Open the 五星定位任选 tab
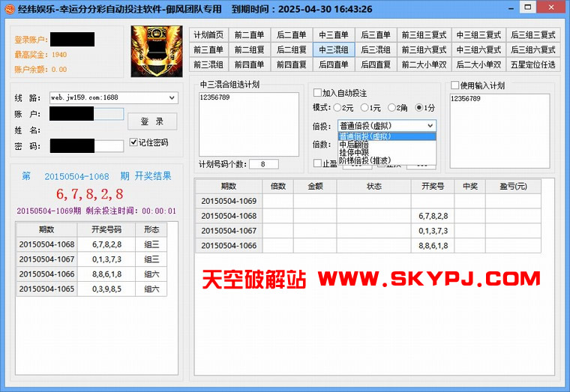570x392 pixels. [533, 64]
